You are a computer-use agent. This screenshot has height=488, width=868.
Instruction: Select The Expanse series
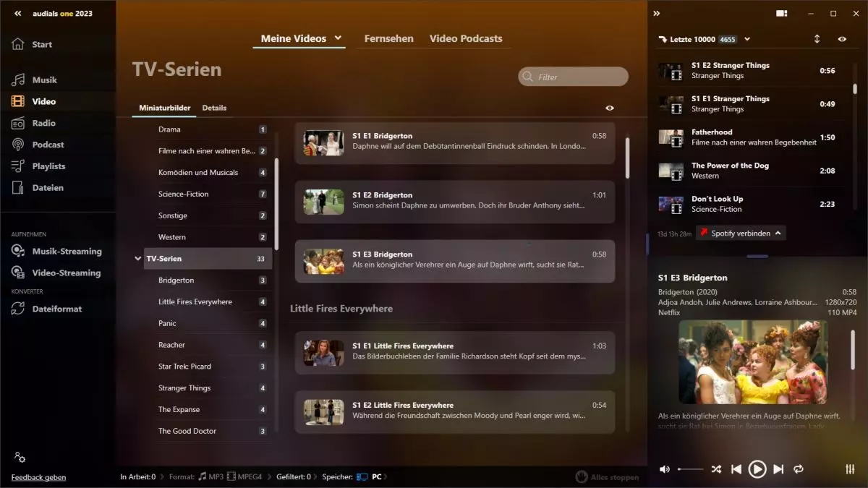pos(209,409)
